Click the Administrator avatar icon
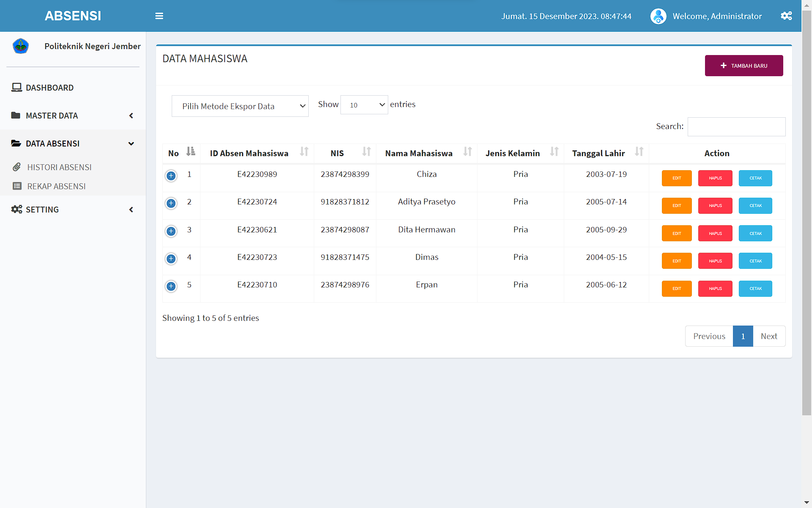 tap(658, 16)
